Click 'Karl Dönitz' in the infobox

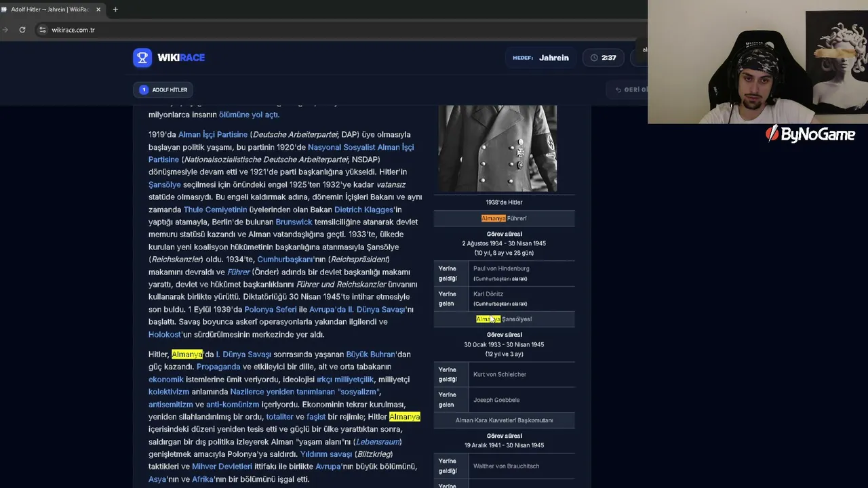[x=488, y=294]
